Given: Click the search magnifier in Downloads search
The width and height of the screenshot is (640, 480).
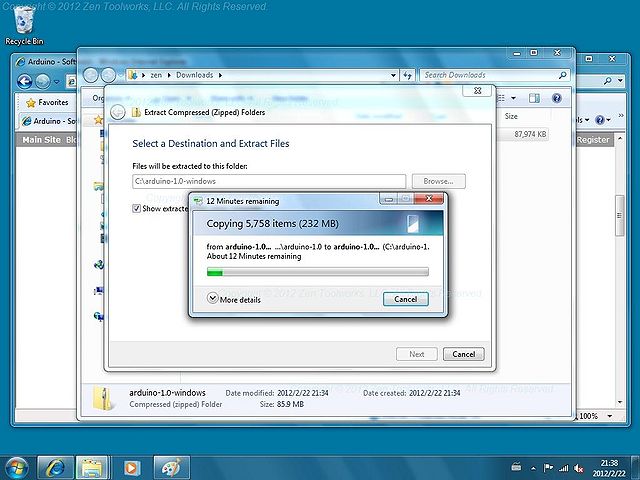Looking at the screenshot, I should click(x=562, y=75).
